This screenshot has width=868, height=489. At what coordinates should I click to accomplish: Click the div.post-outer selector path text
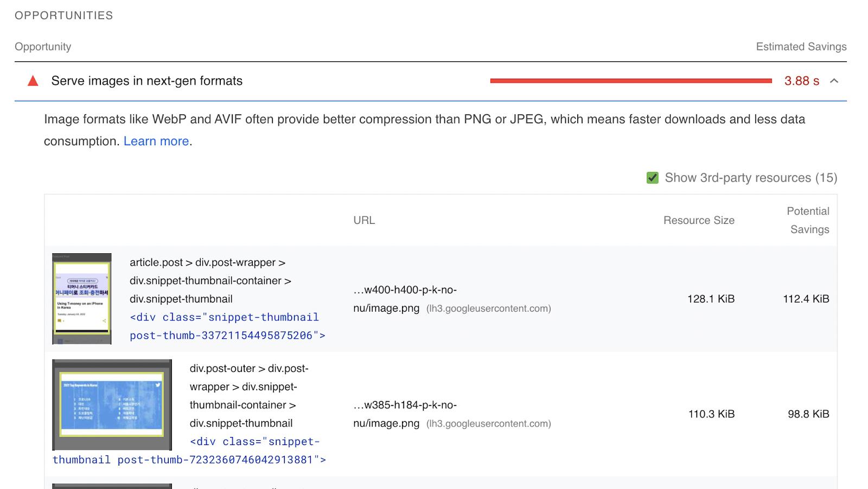(x=249, y=396)
